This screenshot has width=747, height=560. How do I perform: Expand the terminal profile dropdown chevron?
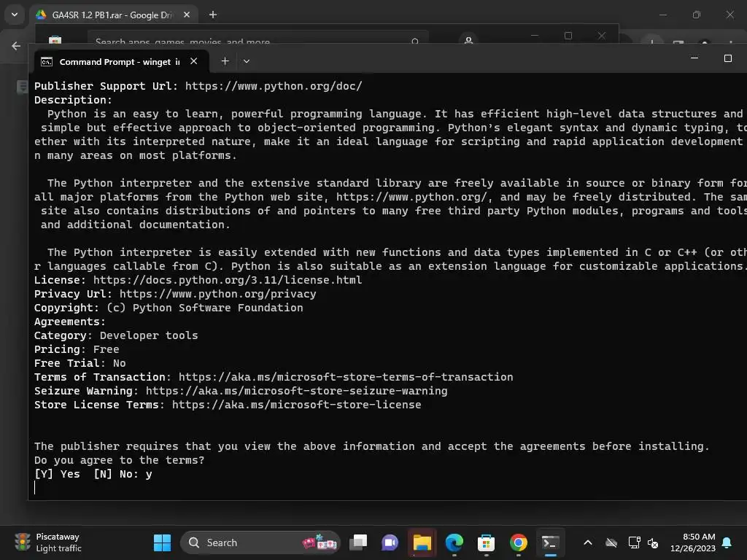(x=247, y=61)
